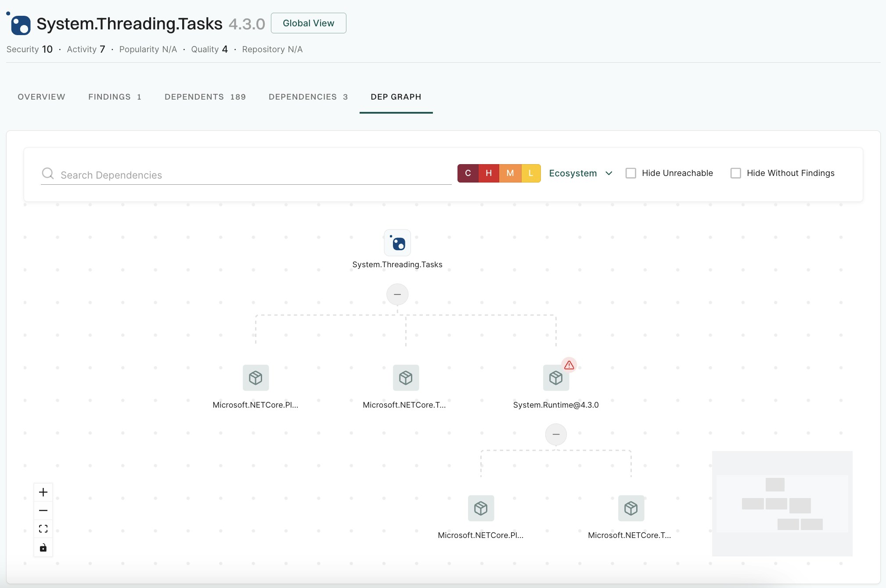Click the Medium severity orange M swatch

coord(510,173)
